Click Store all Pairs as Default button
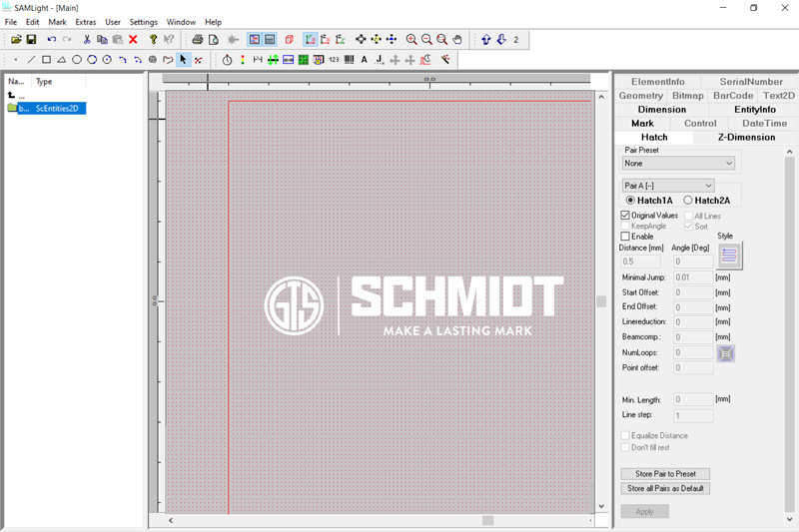Viewport: 799px width, 532px height. click(x=665, y=488)
